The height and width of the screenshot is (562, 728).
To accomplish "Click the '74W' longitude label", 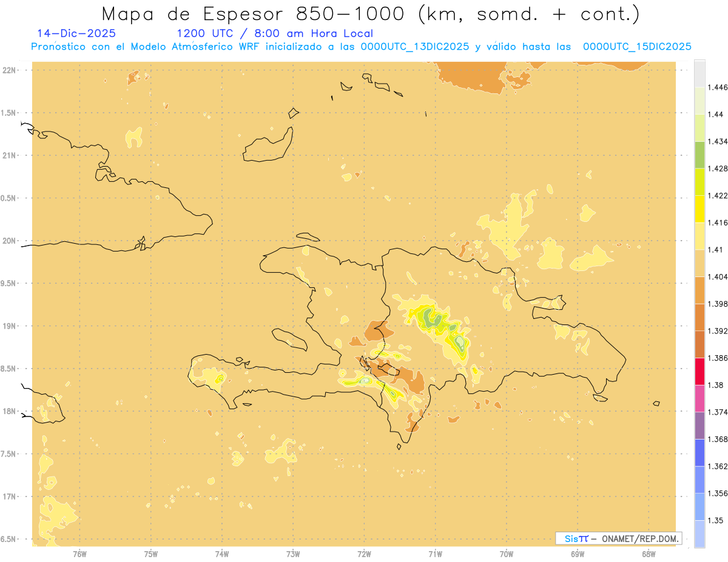I will pyautogui.click(x=222, y=554).
